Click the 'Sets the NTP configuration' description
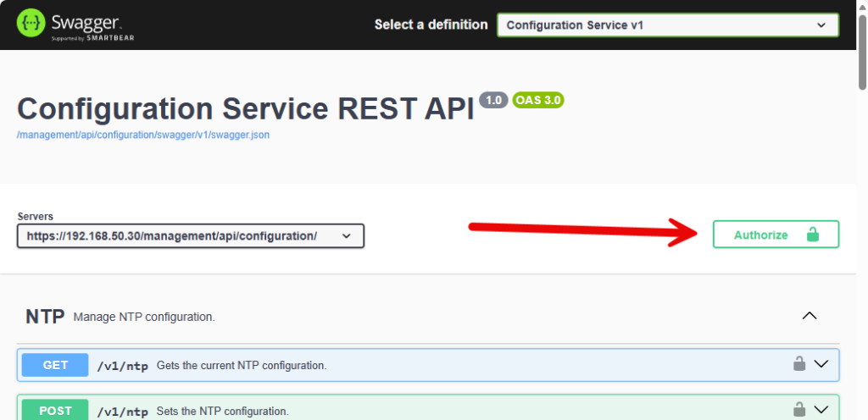The height and width of the screenshot is (420, 868). pyautogui.click(x=223, y=412)
